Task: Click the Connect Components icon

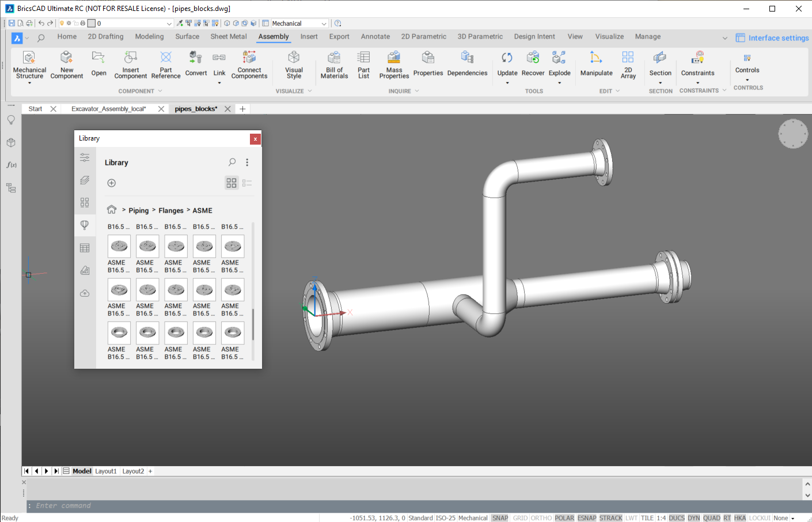Action: (x=249, y=58)
